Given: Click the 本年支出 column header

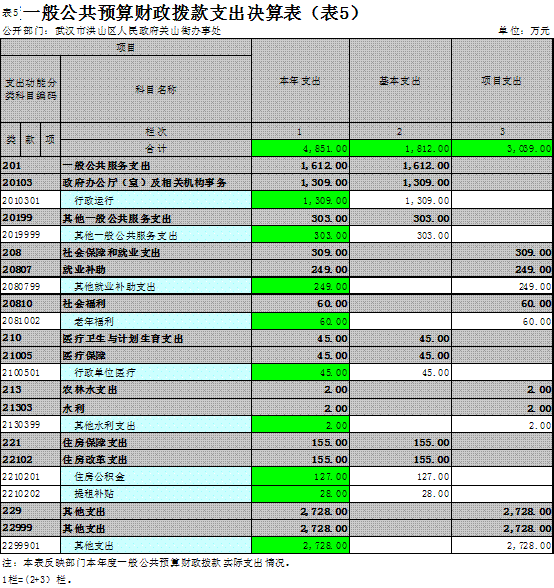Looking at the screenshot, I should [x=300, y=81].
